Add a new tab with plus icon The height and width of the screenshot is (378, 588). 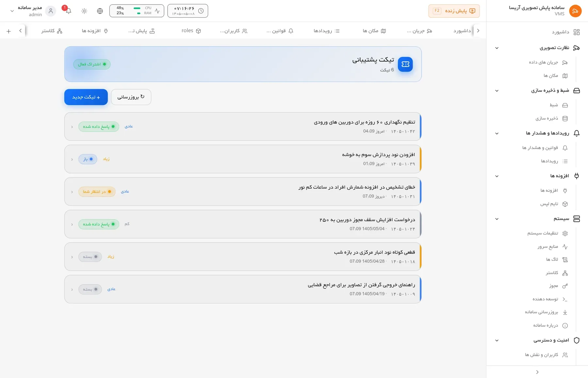(8, 31)
